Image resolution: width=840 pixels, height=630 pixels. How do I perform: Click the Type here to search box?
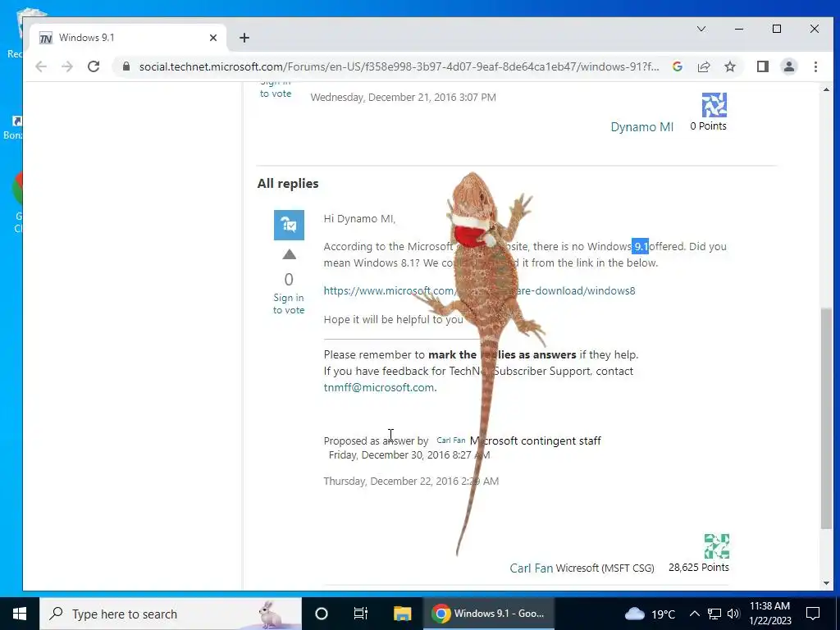tap(171, 614)
